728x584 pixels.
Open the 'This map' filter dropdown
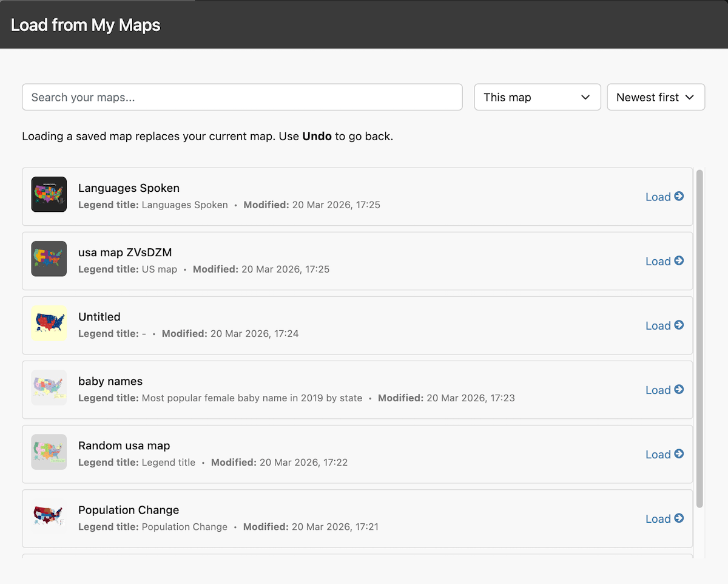(x=537, y=97)
